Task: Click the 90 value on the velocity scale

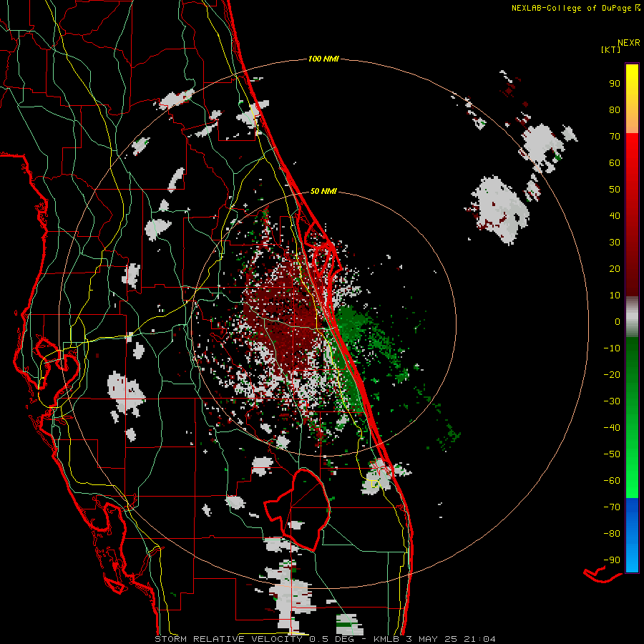Action: pyautogui.click(x=615, y=84)
